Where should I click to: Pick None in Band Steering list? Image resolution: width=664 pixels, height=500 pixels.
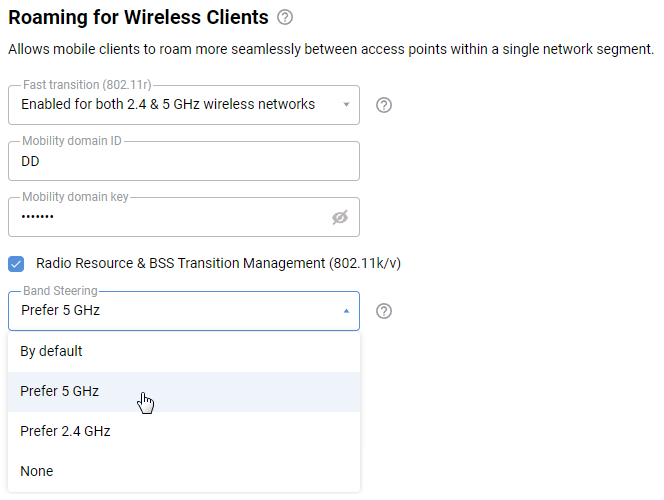point(37,471)
